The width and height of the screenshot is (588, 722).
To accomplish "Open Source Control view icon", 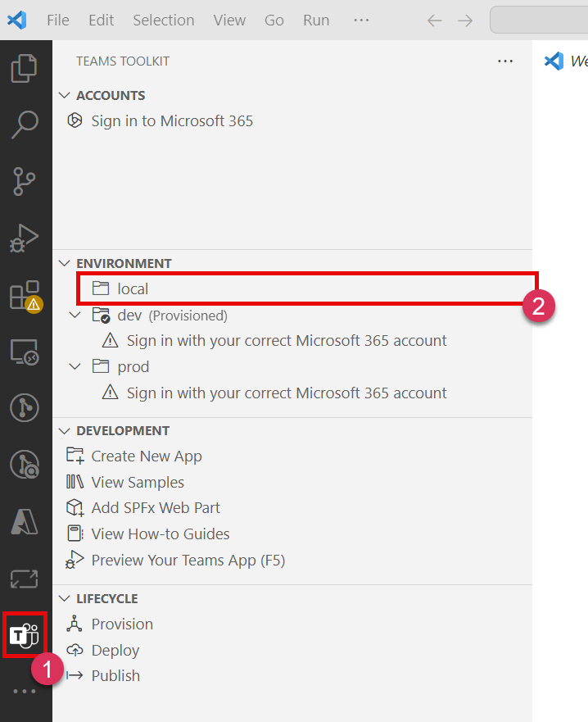I will coord(25,181).
